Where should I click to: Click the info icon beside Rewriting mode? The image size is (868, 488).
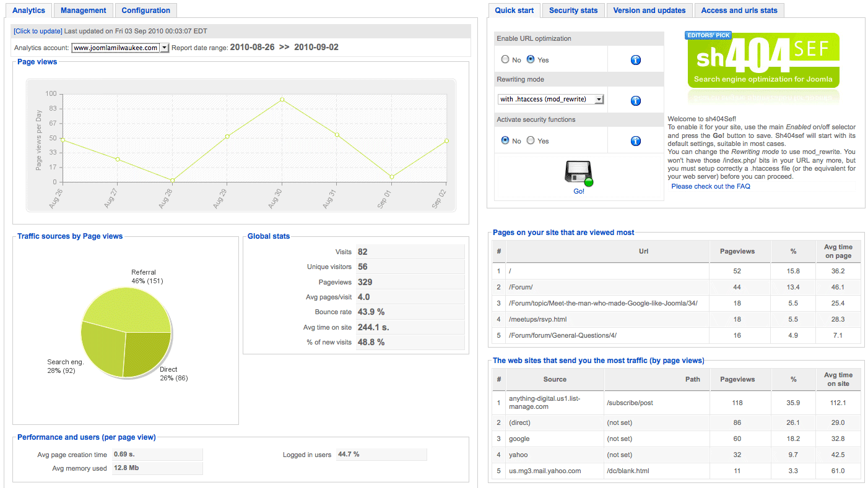[x=635, y=100]
